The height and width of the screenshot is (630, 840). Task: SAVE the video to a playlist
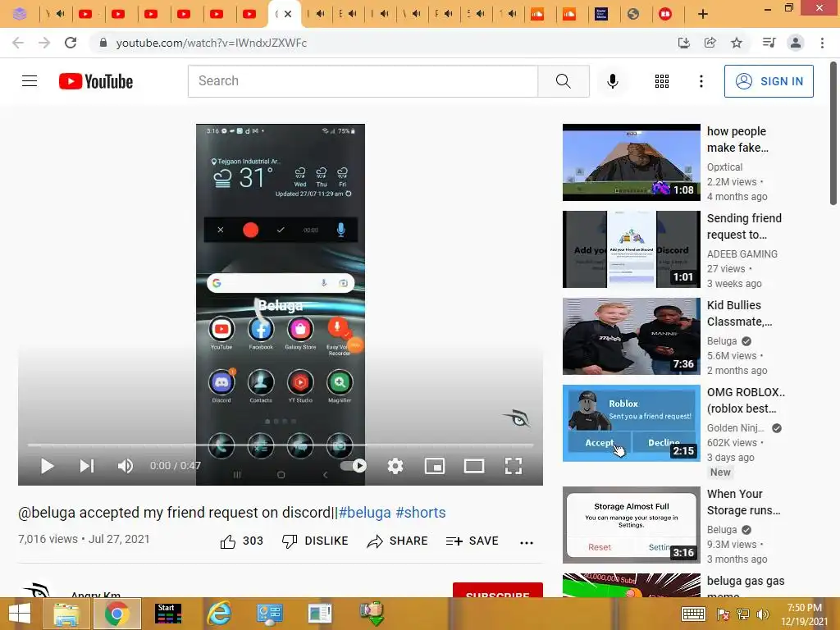472,541
